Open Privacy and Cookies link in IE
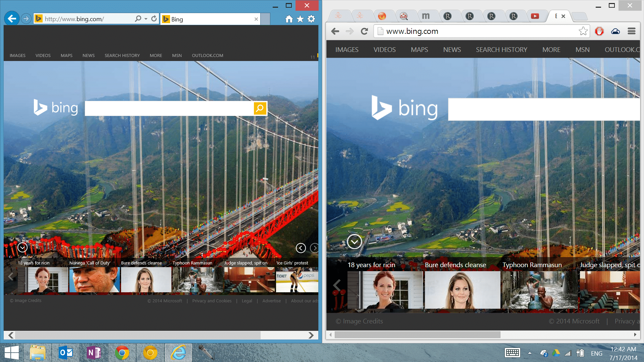644x362 pixels. (212, 301)
